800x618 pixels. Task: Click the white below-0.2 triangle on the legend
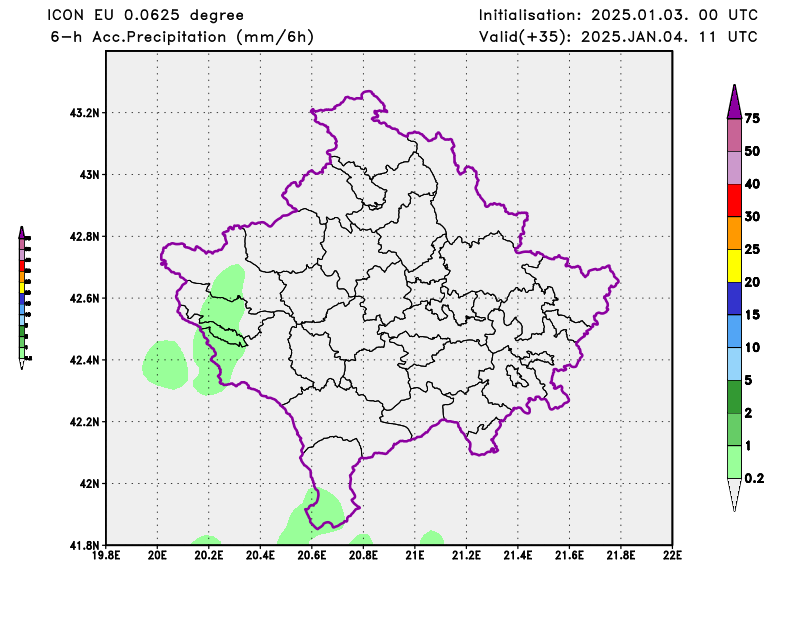[734, 492]
